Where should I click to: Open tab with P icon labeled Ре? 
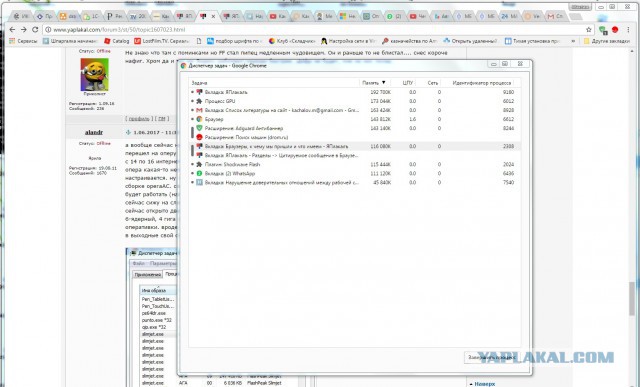[x=114, y=16]
